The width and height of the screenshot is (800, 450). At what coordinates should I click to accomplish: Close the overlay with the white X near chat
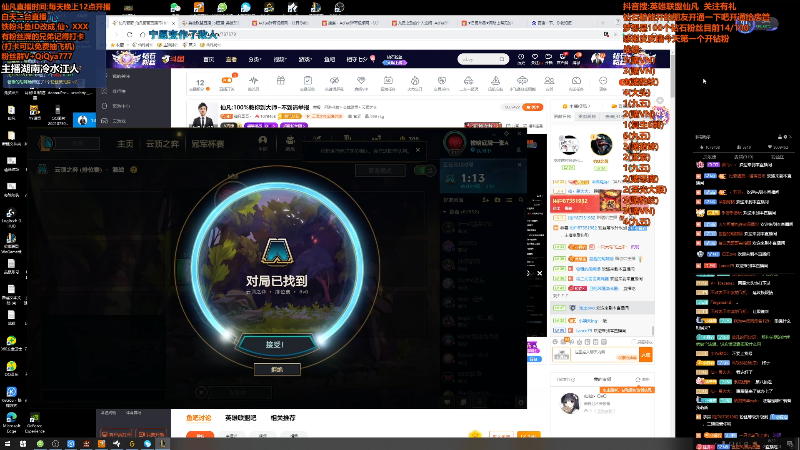coord(539,273)
